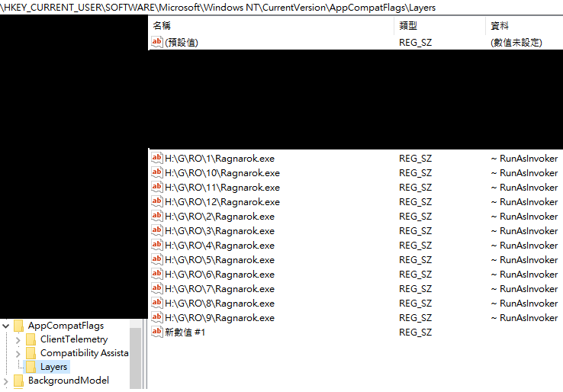This screenshot has height=392, width=563.
Task: Click the Compatibility Assistant folder icon
Action: coord(31,353)
